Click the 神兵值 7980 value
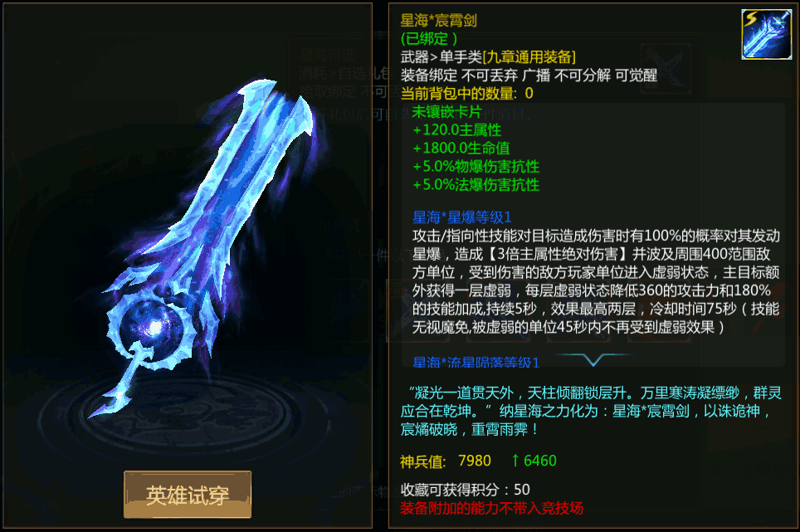 [475, 461]
